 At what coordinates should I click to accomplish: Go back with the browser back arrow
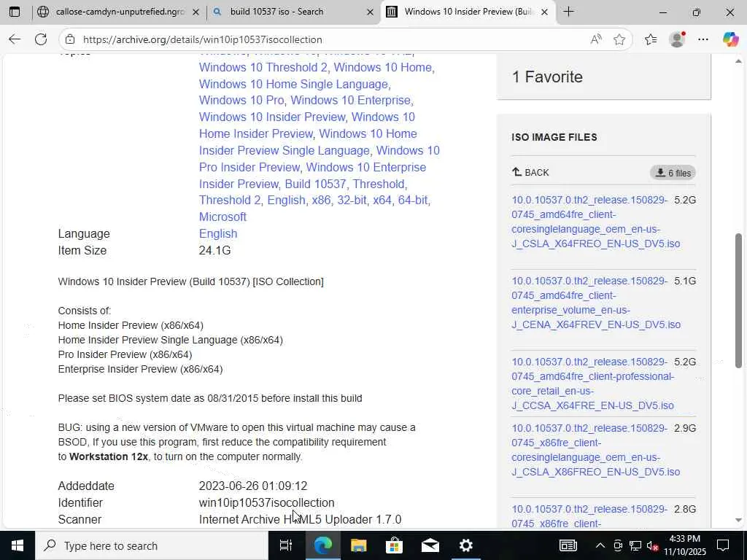[x=15, y=39]
